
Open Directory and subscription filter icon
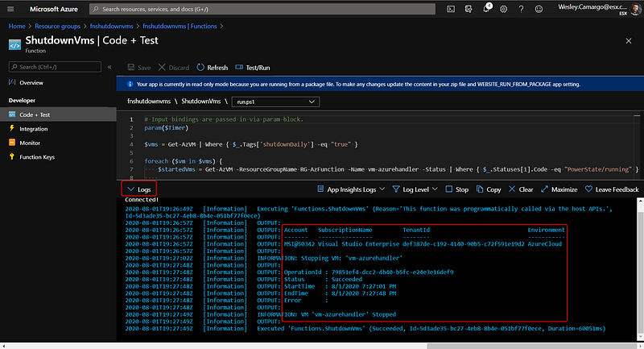tap(469, 9)
